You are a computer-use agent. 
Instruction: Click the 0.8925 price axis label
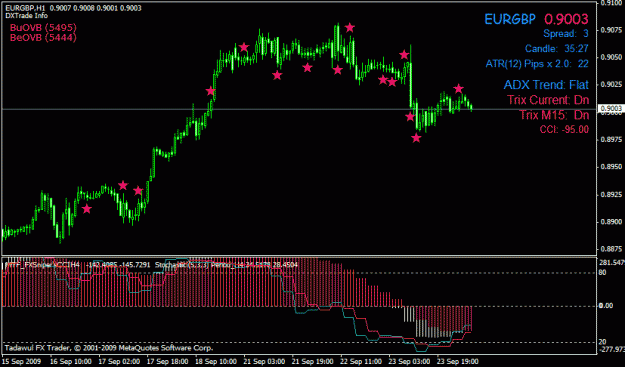(612, 194)
